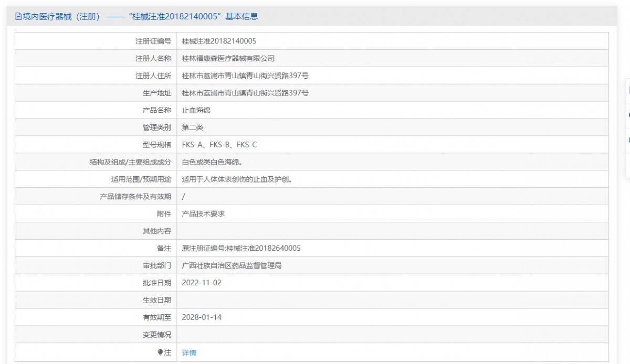
Task: Click the 变更情况 label
Action: [157, 335]
